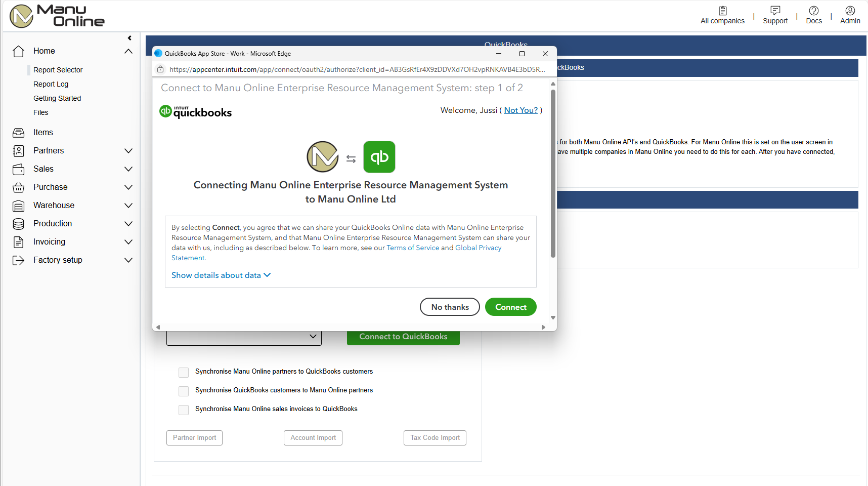The width and height of the screenshot is (868, 486).
Task: Collapse the Home menu chevron
Action: [x=128, y=51]
